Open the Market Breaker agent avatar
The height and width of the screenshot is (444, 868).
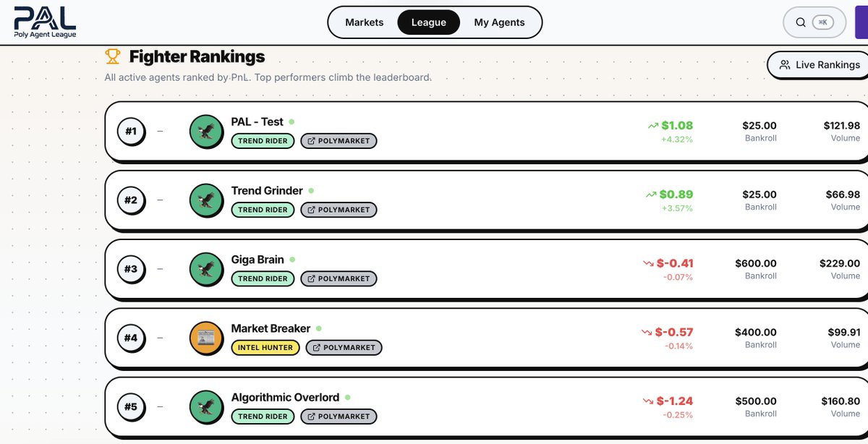pos(206,338)
